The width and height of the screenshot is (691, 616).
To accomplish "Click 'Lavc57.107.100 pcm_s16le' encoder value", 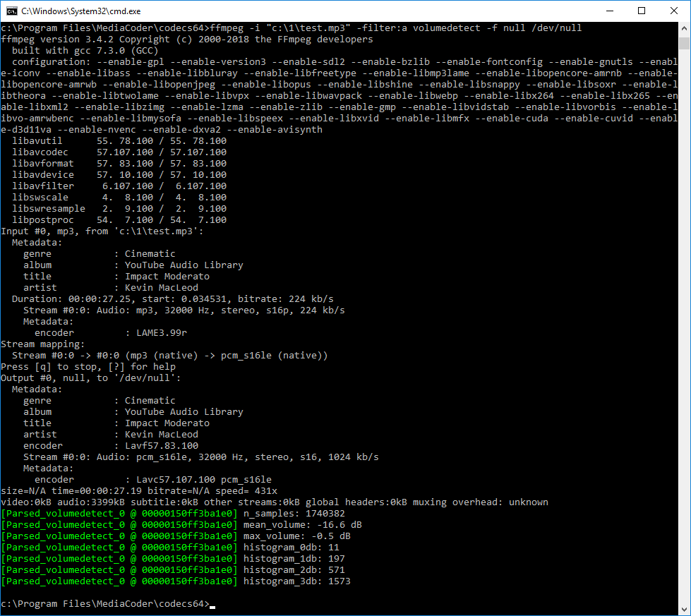I will point(203,479).
